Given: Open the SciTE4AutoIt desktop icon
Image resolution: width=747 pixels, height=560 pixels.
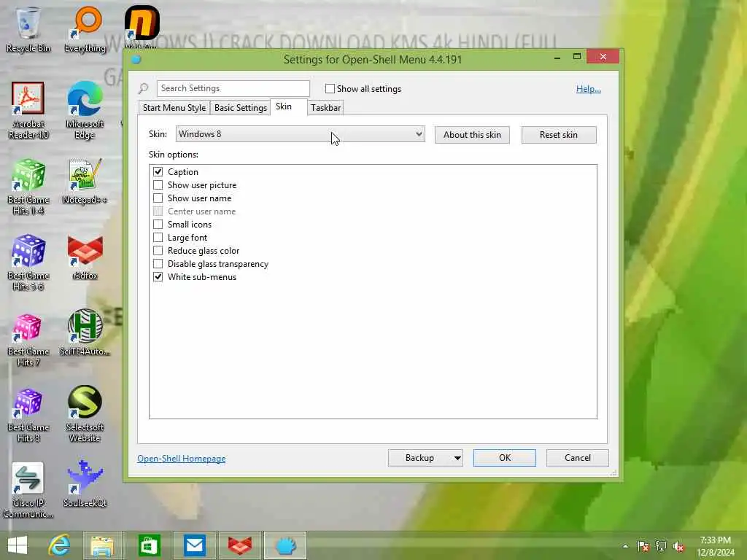Looking at the screenshot, I should tap(85, 332).
